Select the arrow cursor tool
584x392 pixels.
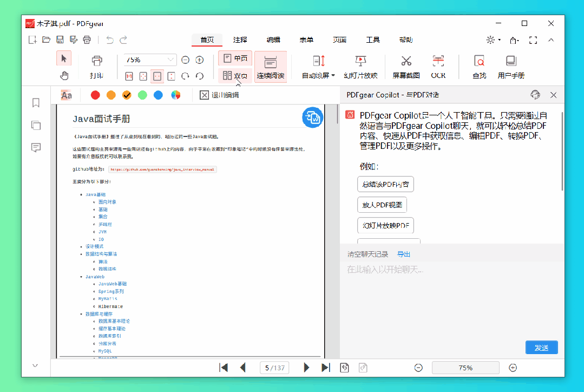click(64, 58)
